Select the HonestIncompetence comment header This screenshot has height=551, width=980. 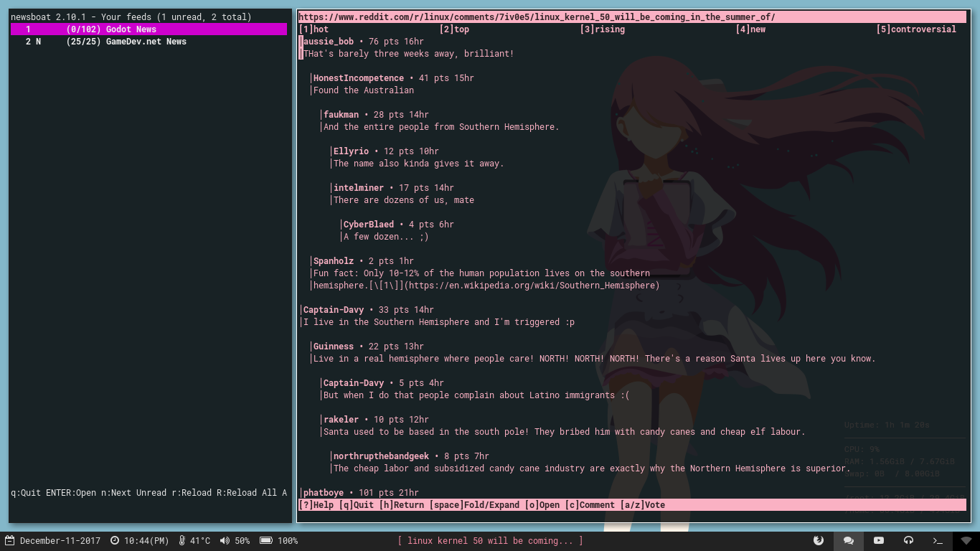coord(394,78)
